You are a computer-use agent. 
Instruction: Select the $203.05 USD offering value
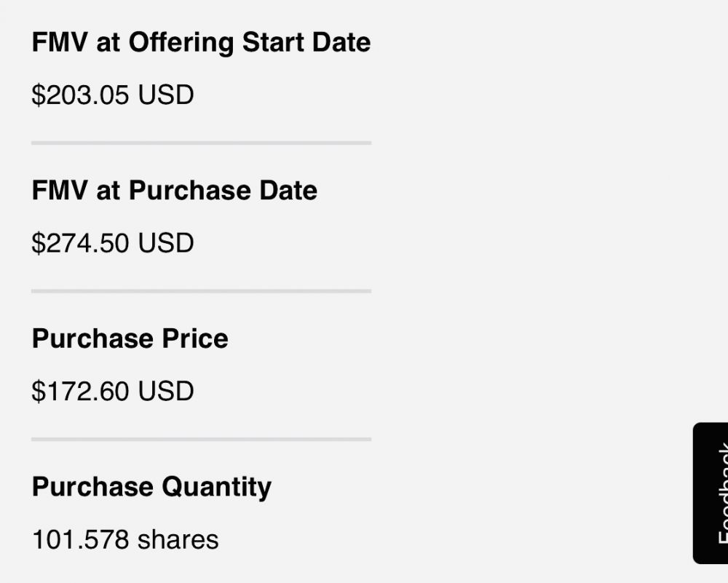tap(113, 95)
